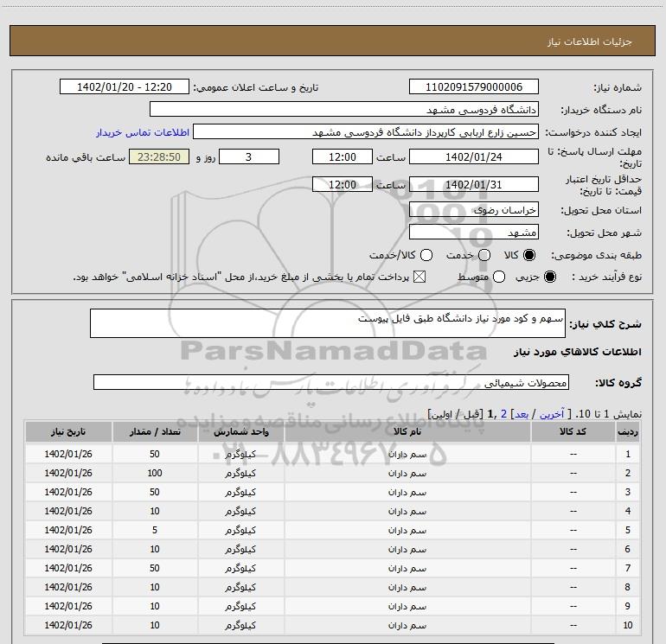
Task: Click quantity 50 in row 7
Action: point(155,568)
